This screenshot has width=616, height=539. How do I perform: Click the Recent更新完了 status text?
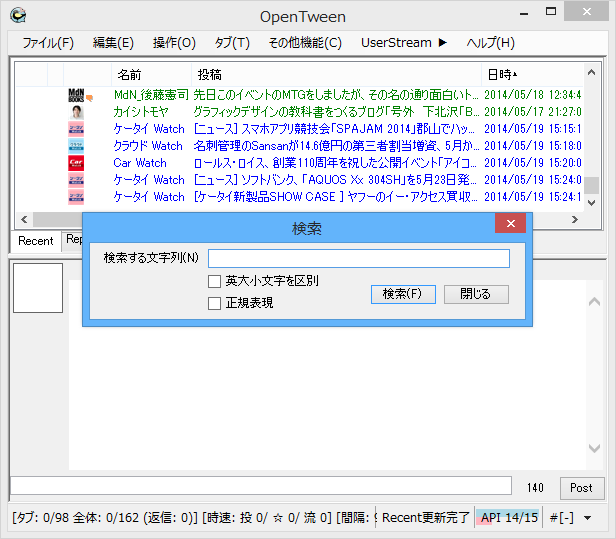pyautogui.click(x=425, y=518)
